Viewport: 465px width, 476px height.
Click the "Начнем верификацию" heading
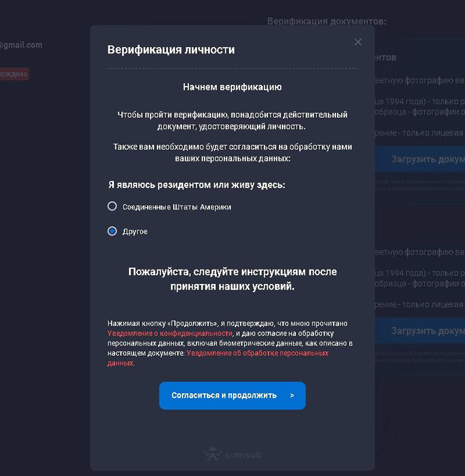pyautogui.click(x=232, y=86)
